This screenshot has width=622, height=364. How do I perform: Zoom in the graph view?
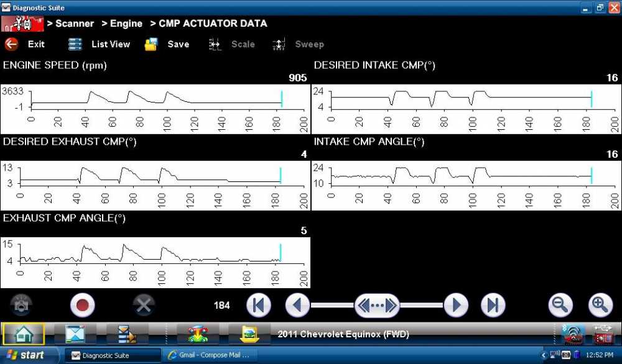click(600, 305)
